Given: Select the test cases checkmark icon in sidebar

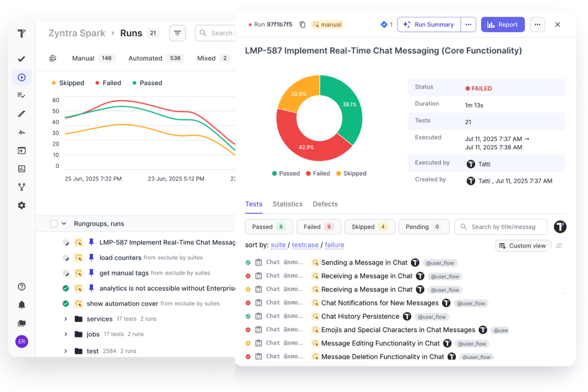Looking at the screenshot, I should [x=21, y=59].
